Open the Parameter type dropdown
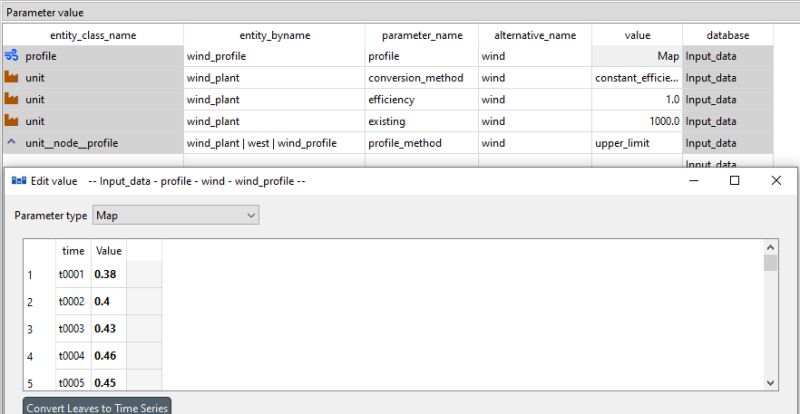The image size is (800, 414). [x=176, y=215]
